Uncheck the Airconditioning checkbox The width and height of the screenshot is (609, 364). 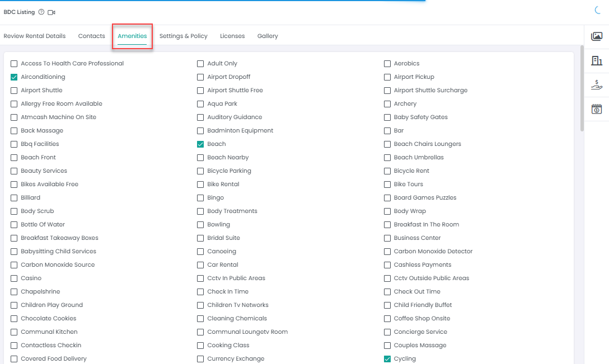(x=14, y=77)
